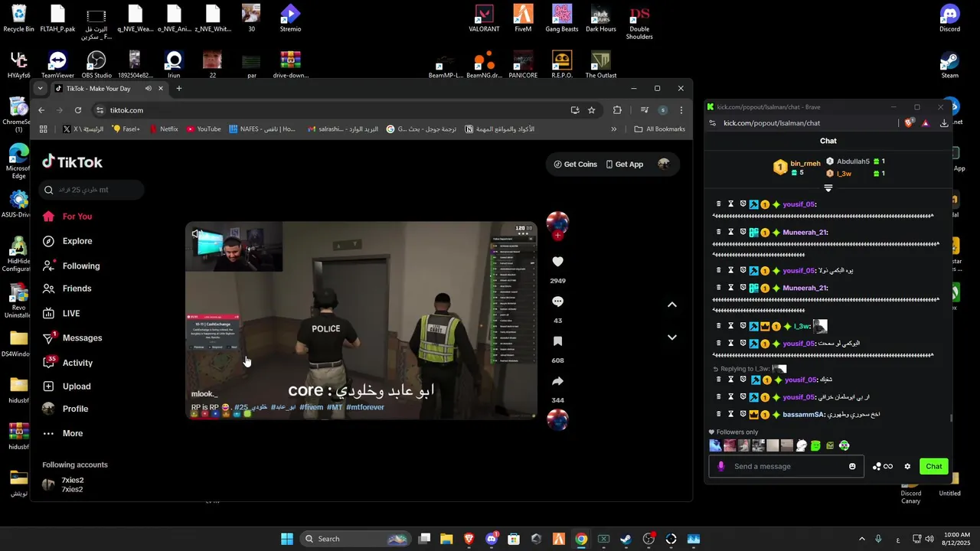Open Chrome extensions puzzle icon
Image resolution: width=980 pixels, height=551 pixels.
point(617,110)
